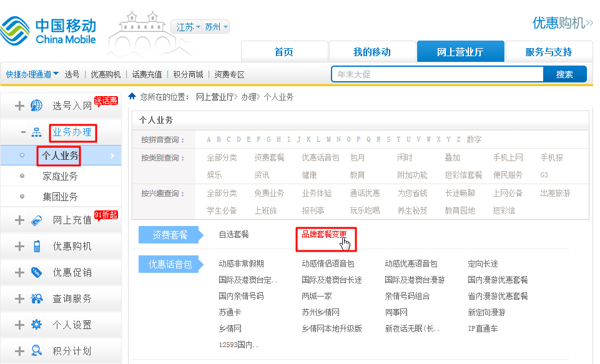Click the phone icon beside 优惠购机
Screen dimensions: 600x364
pyautogui.click(x=37, y=246)
